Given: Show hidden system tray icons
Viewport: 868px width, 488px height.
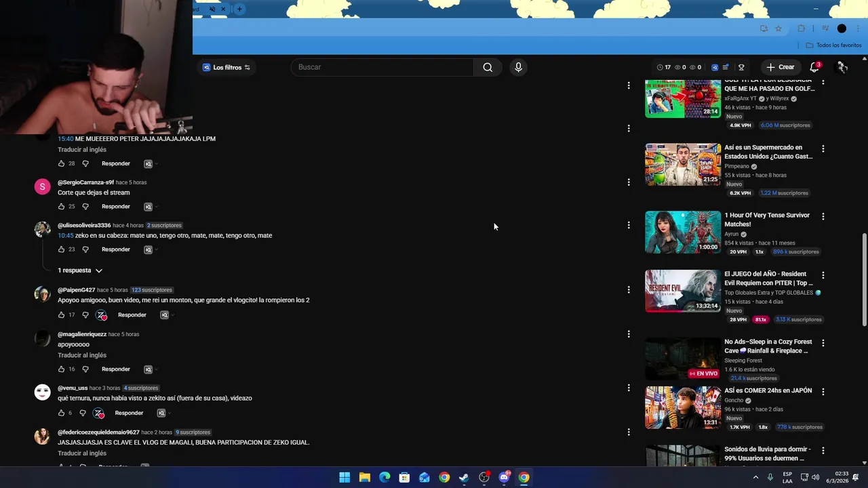Looking at the screenshot, I should pyautogui.click(x=755, y=477).
